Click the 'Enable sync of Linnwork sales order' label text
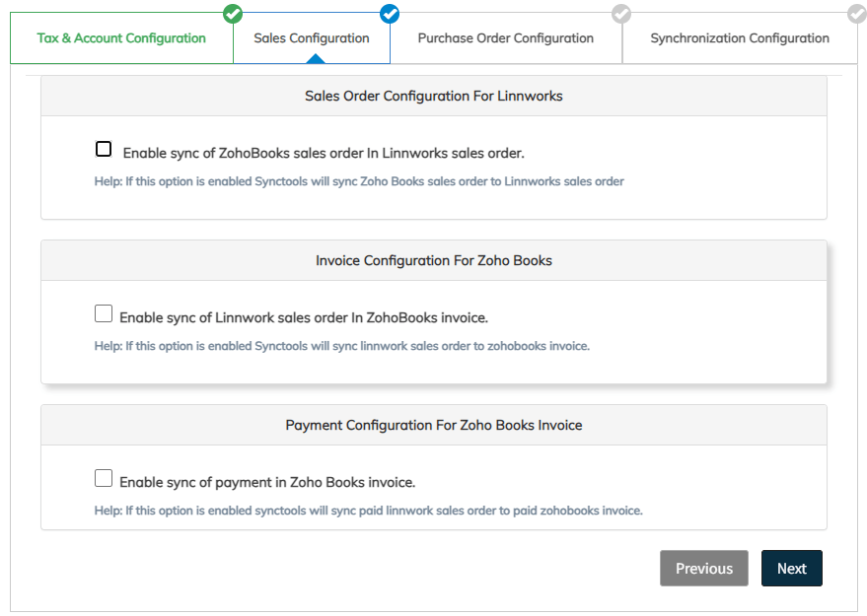Viewport: 867px width, 616px height. [x=304, y=318]
